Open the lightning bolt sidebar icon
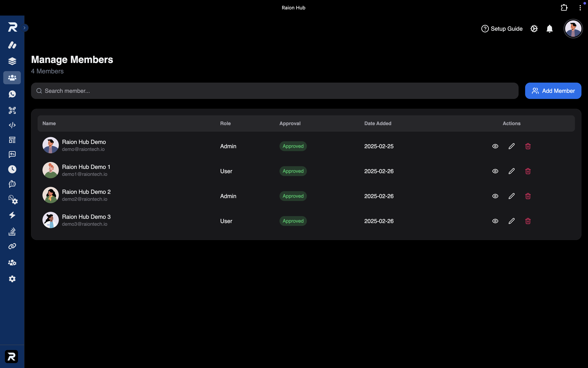Screen dimensions: 588x368 (12, 215)
